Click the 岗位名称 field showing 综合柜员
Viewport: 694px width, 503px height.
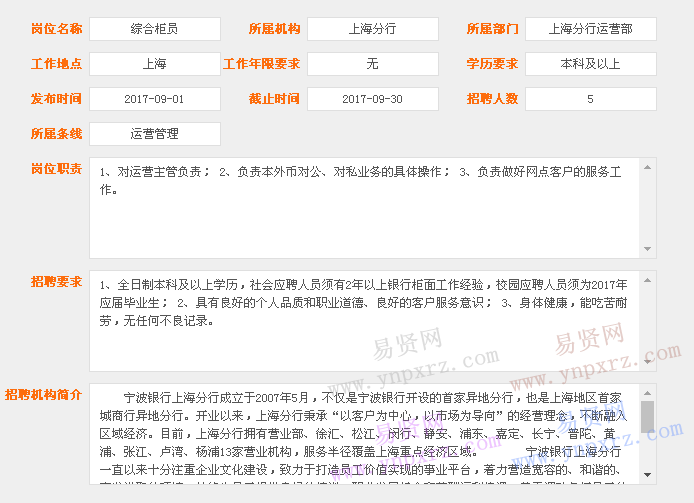[x=154, y=29]
